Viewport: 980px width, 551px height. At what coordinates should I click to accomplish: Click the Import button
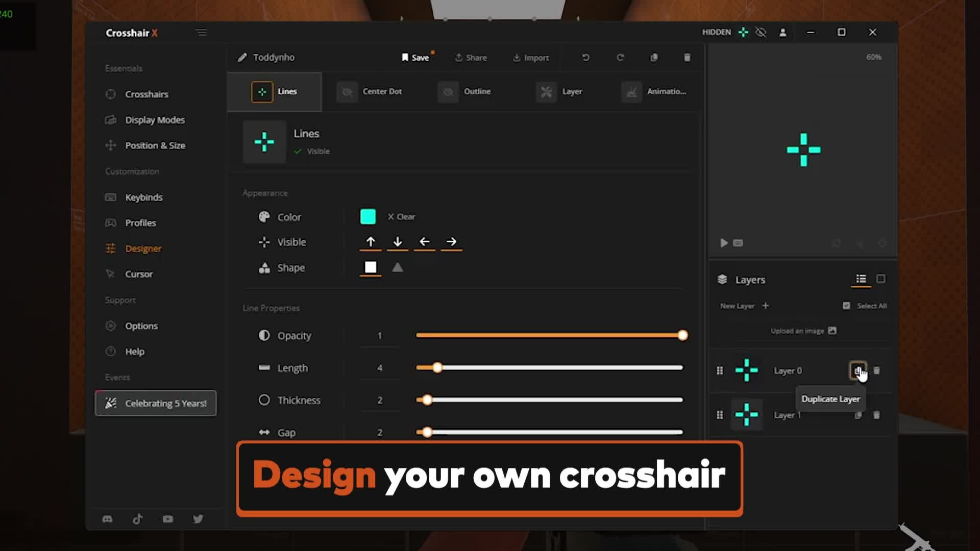531,58
